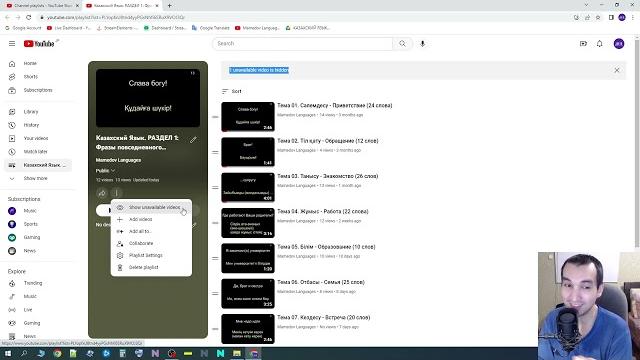Go to YouTube home via logo

click(x=39, y=44)
